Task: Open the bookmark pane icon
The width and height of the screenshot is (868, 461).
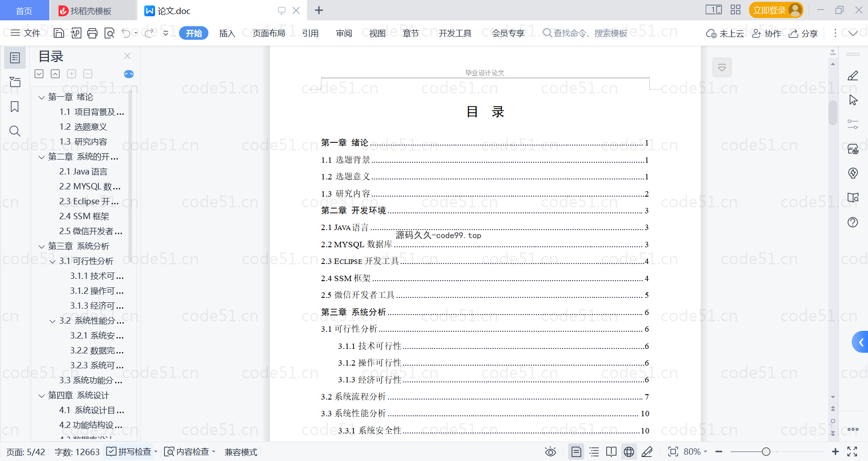Action: tap(15, 107)
